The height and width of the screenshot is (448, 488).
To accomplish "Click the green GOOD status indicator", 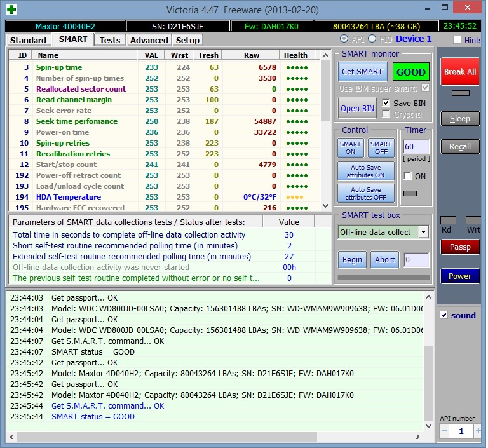I will [x=410, y=71].
